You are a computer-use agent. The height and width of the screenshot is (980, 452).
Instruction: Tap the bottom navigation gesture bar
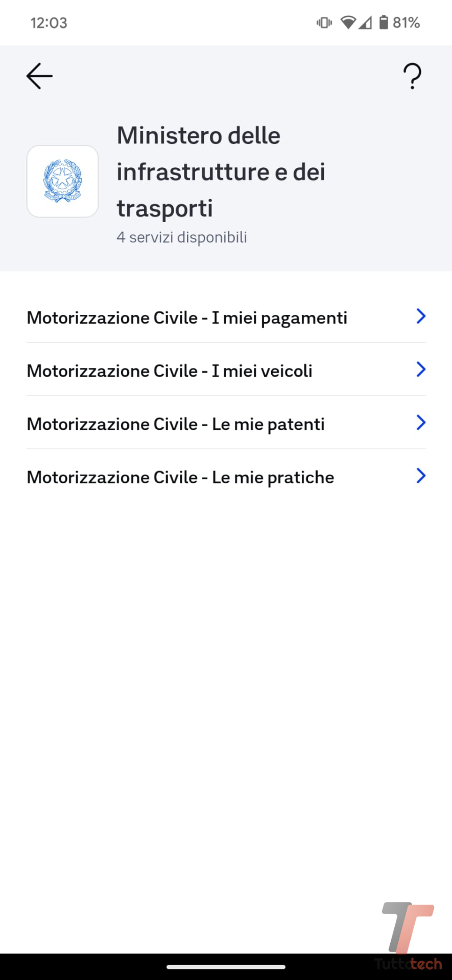point(226,967)
